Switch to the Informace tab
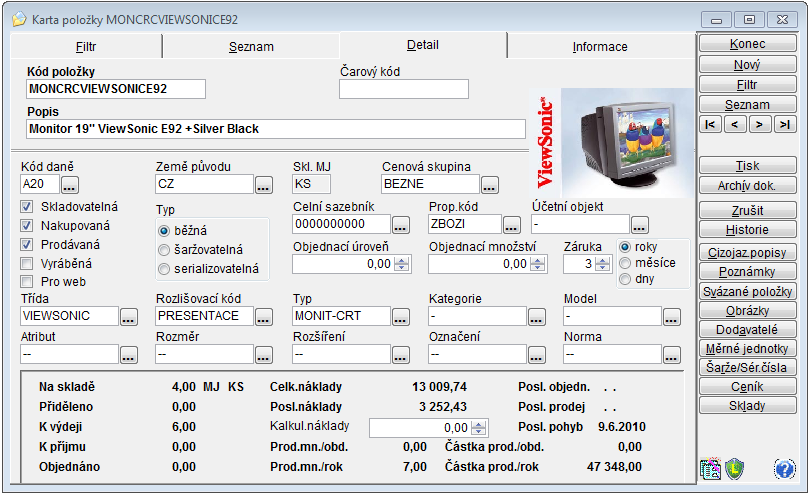This screenshot has width=810, height=495. 600,47
